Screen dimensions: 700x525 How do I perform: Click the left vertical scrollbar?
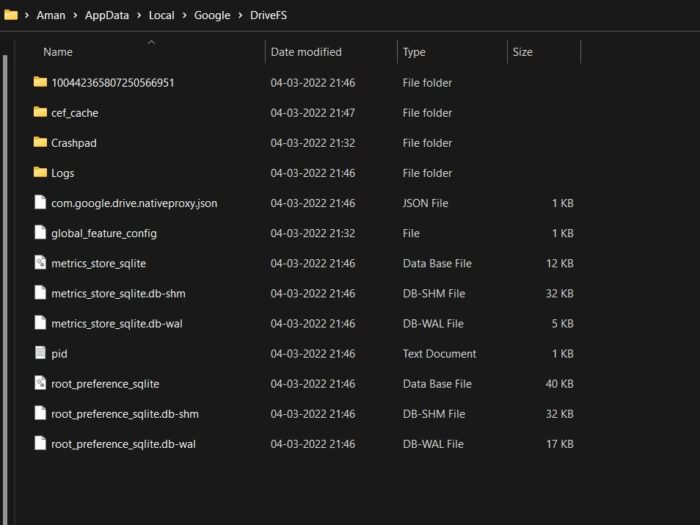point(5,250)
